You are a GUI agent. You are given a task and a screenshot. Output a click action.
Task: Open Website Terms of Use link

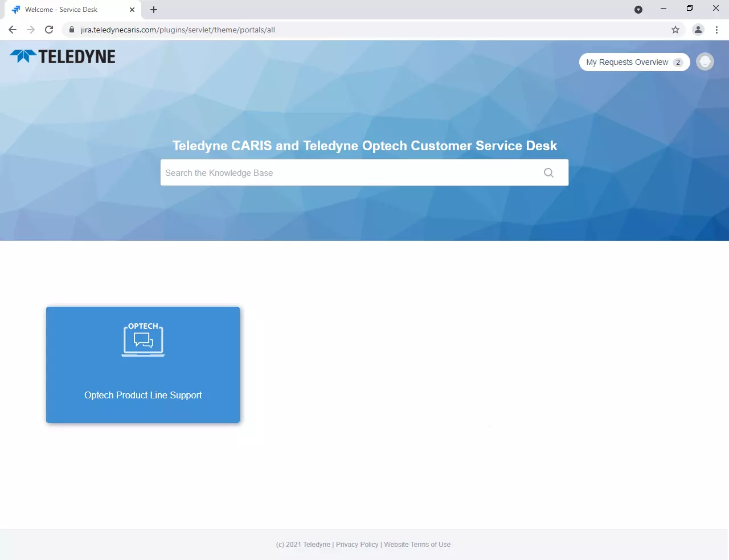417,545
